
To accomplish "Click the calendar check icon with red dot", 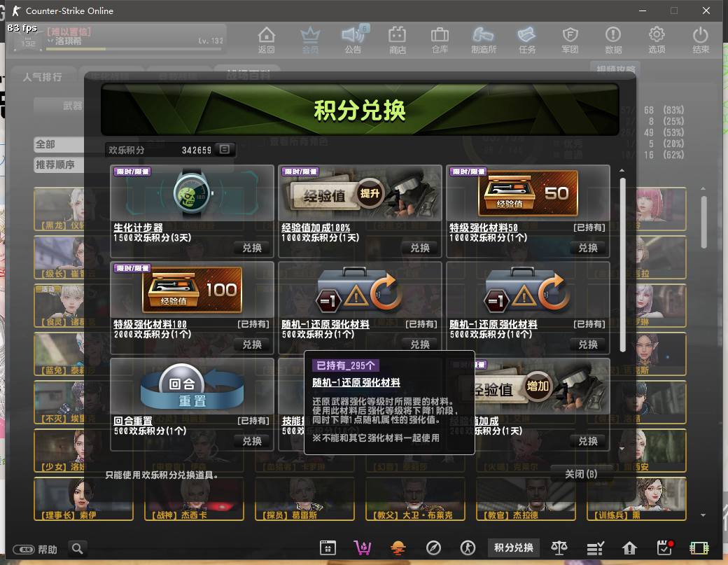I will point(665,547).
